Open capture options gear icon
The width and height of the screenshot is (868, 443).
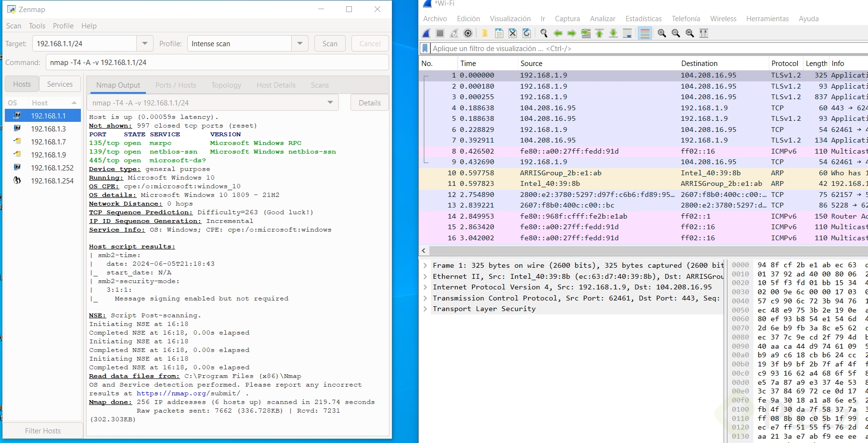[x=467, y=33]
